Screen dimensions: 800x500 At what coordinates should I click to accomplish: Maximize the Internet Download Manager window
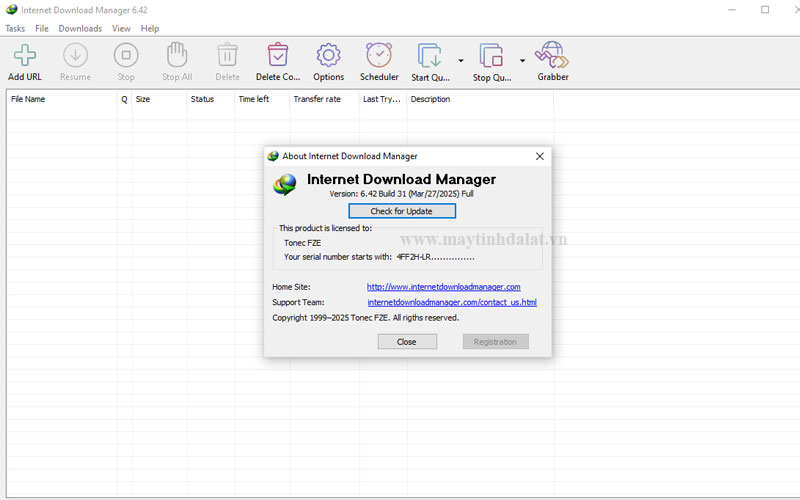765,10
